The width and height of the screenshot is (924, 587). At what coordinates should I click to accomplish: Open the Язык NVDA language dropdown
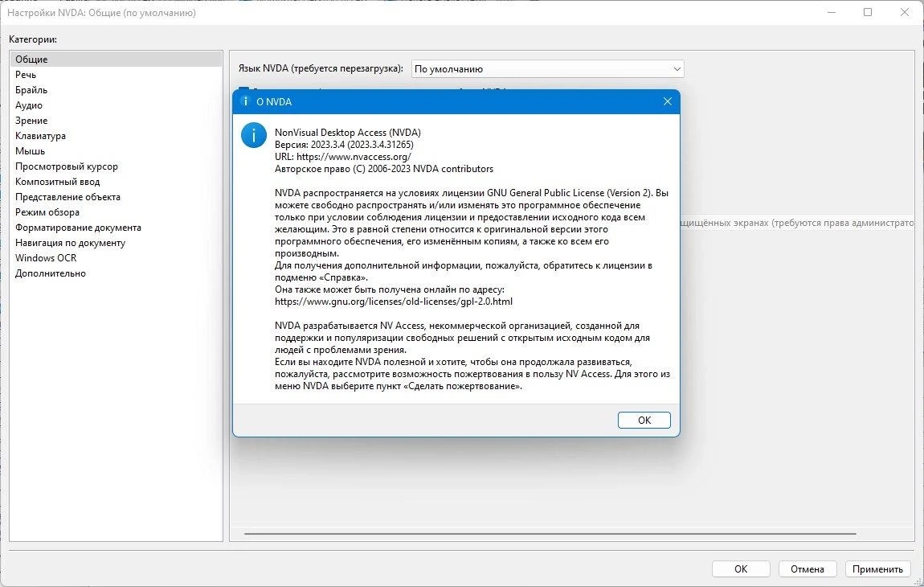click(x=547, y=69)
